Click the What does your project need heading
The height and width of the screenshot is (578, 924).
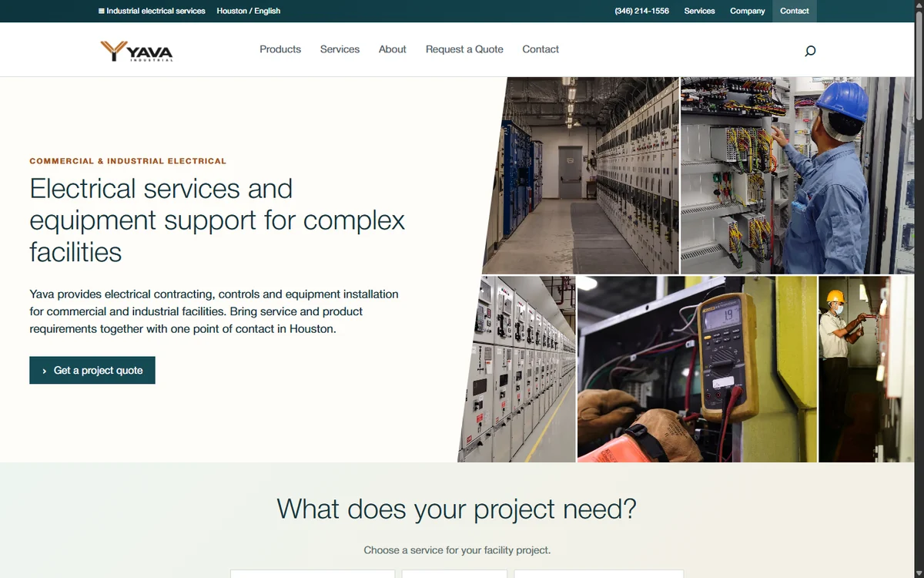(457, 509)
